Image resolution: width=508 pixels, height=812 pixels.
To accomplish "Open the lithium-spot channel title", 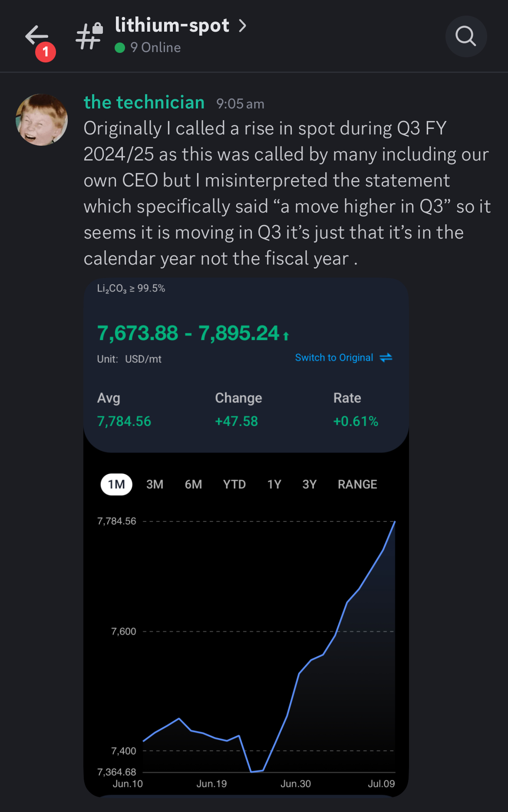I will pyautogui.click(x=172, y=26).
